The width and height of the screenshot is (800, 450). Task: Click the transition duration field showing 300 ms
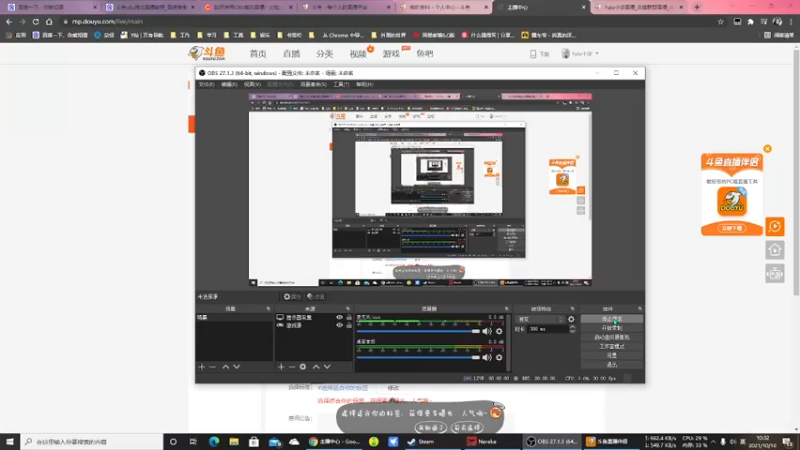pyautogui.click(x=547, y=330)
